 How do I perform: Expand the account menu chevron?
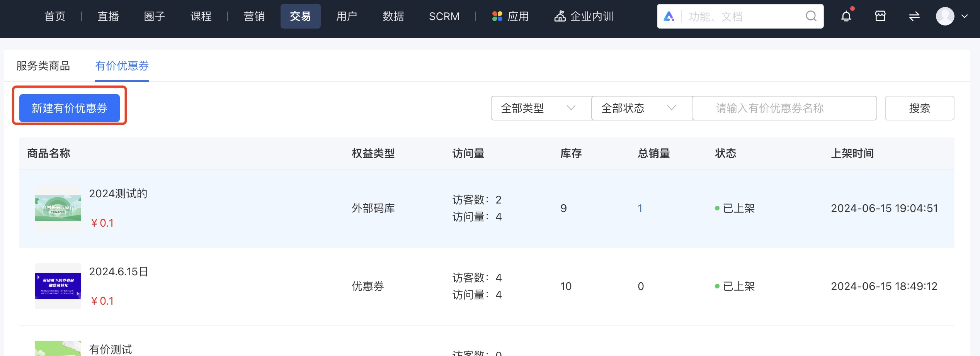pos(965,16)
